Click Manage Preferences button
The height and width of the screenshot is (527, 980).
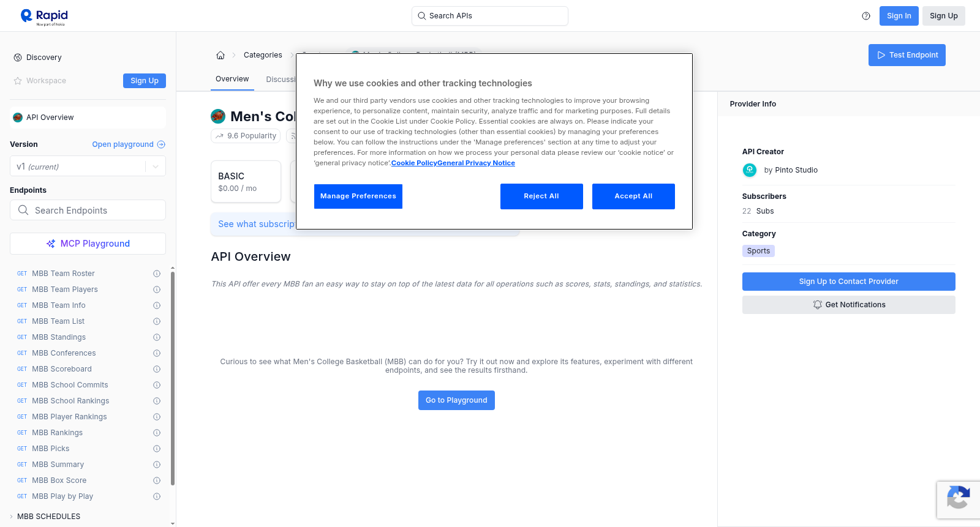coord(358,196)
